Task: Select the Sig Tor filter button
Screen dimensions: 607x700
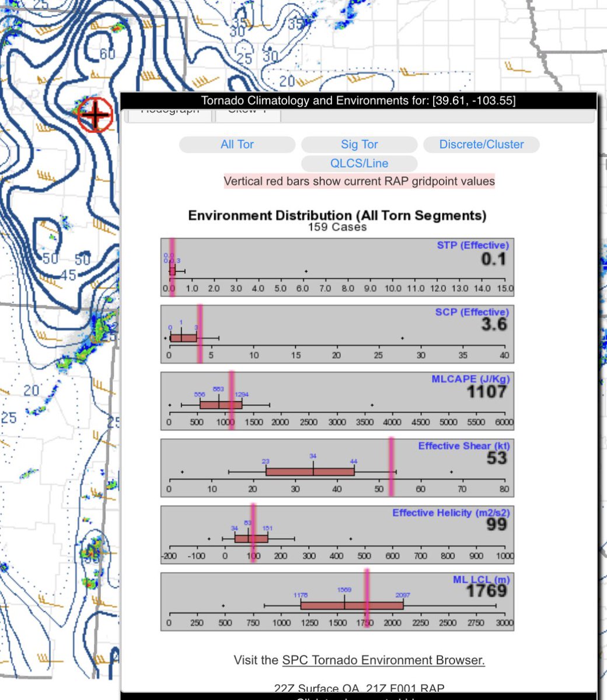Action: (359, 145)
